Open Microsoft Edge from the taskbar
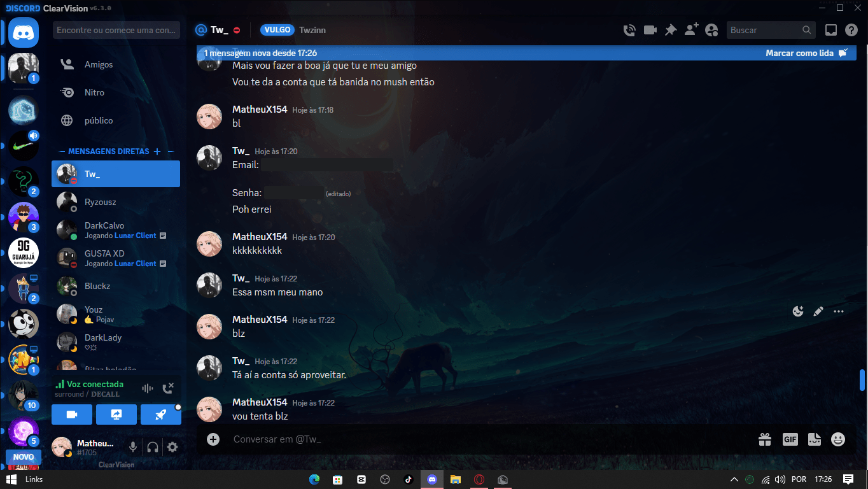 314,479
